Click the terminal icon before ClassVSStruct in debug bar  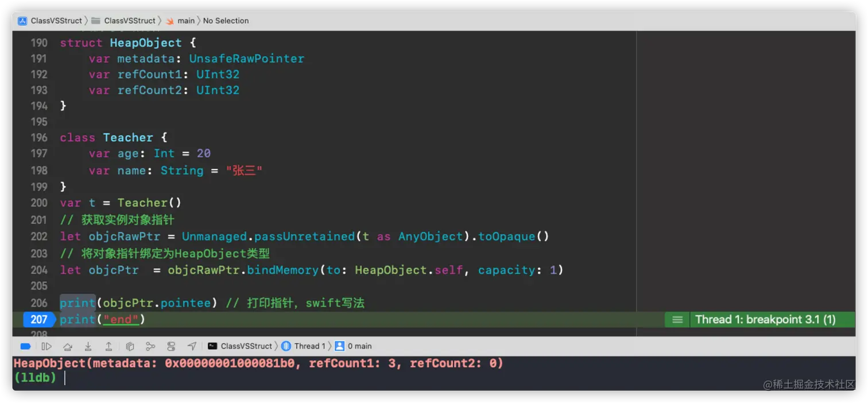(212, 346)
